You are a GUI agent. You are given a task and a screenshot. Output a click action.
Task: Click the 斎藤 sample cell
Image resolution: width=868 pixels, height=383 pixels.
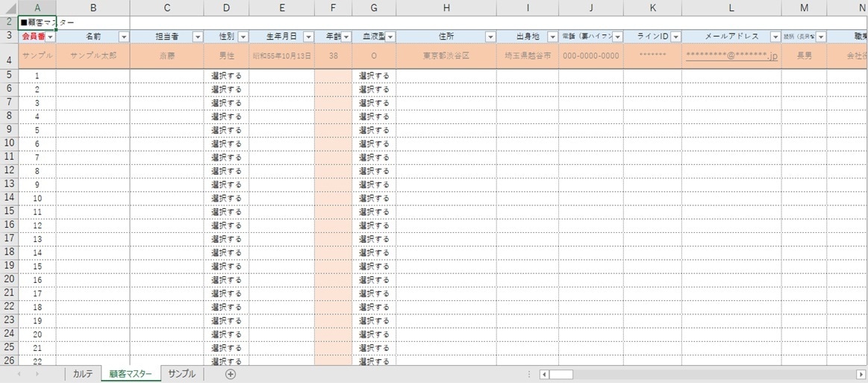[166, 56]
